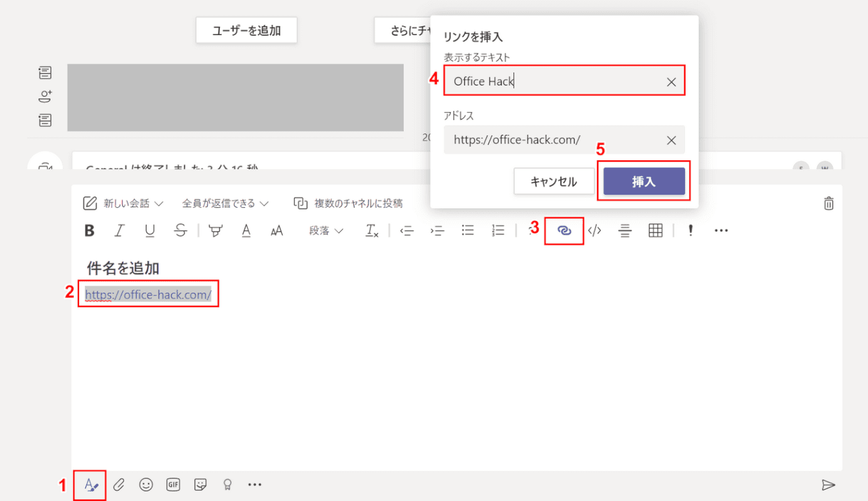Open the GIF picker
Viewport: 868px width, 501px height.
click(x=174, y=485)
